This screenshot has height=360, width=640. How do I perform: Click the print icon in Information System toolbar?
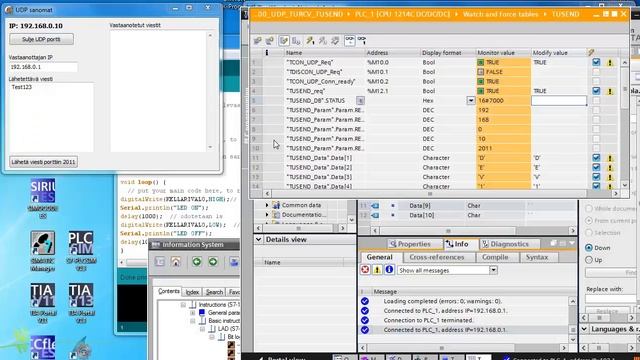(234, 262)
